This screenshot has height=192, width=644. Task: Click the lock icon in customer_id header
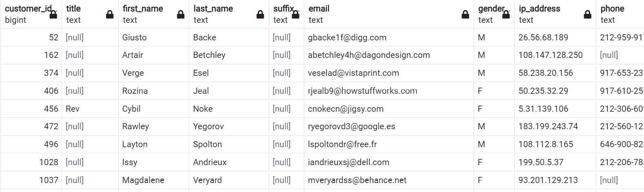53,15
